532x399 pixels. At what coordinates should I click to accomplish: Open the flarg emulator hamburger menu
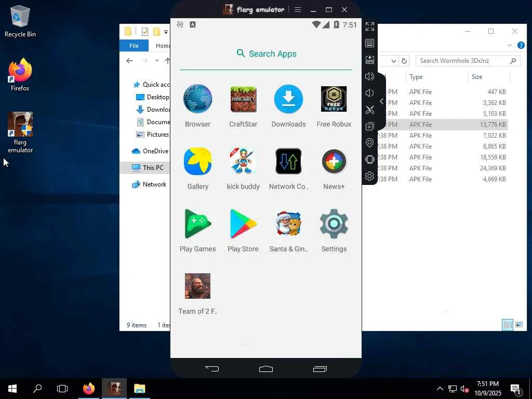point(298,9)
